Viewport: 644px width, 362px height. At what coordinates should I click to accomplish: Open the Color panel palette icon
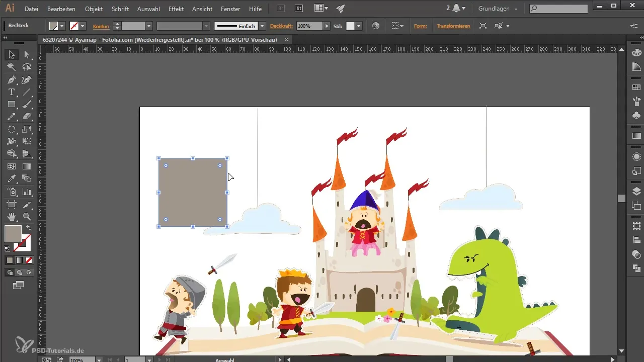tap(636, 53)
